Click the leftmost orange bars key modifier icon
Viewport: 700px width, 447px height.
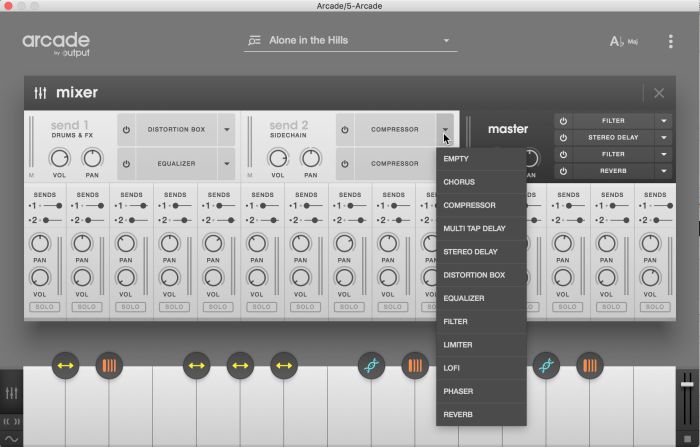click(109, 366)
